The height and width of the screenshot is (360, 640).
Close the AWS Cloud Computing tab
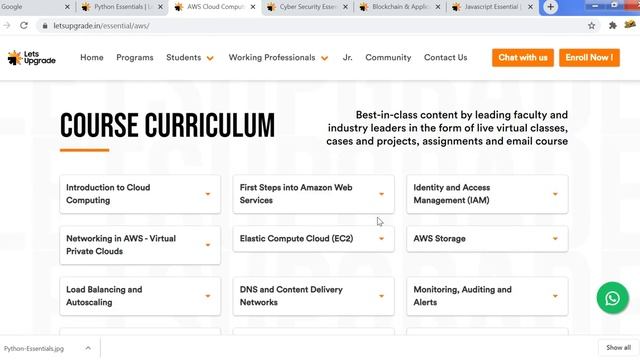pos(253,7)
